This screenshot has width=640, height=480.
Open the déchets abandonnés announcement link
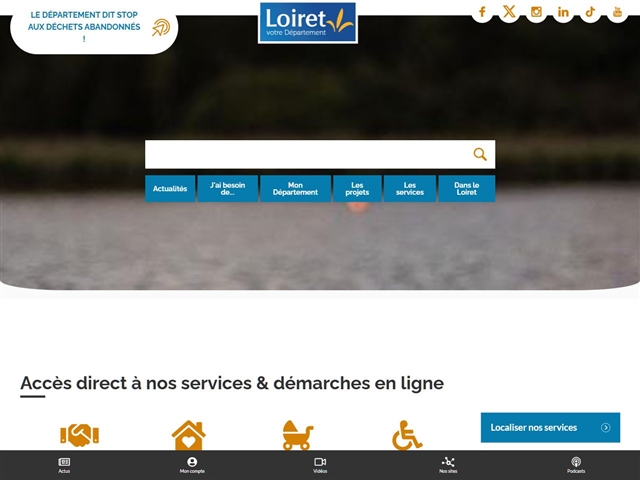pyautogui.click(x=84, y=27)
